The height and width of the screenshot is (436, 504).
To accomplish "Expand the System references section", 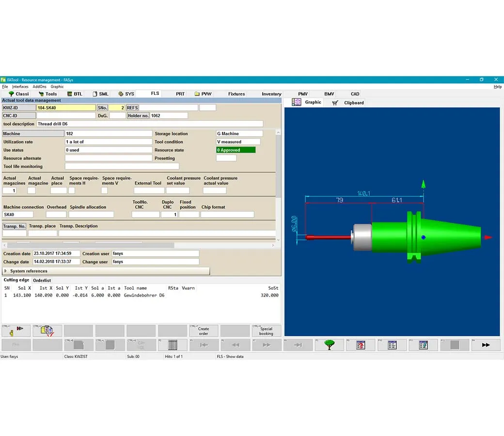I will point(6,271).
